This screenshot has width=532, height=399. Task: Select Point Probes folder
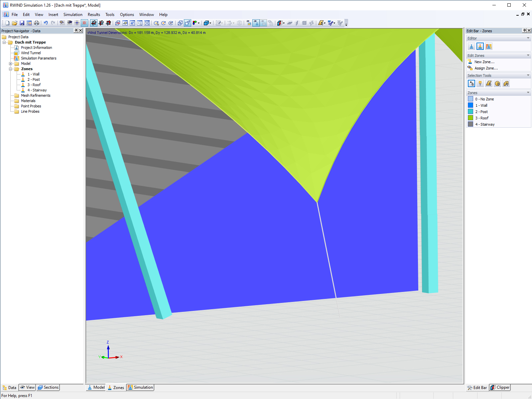[x=31, y=106]
